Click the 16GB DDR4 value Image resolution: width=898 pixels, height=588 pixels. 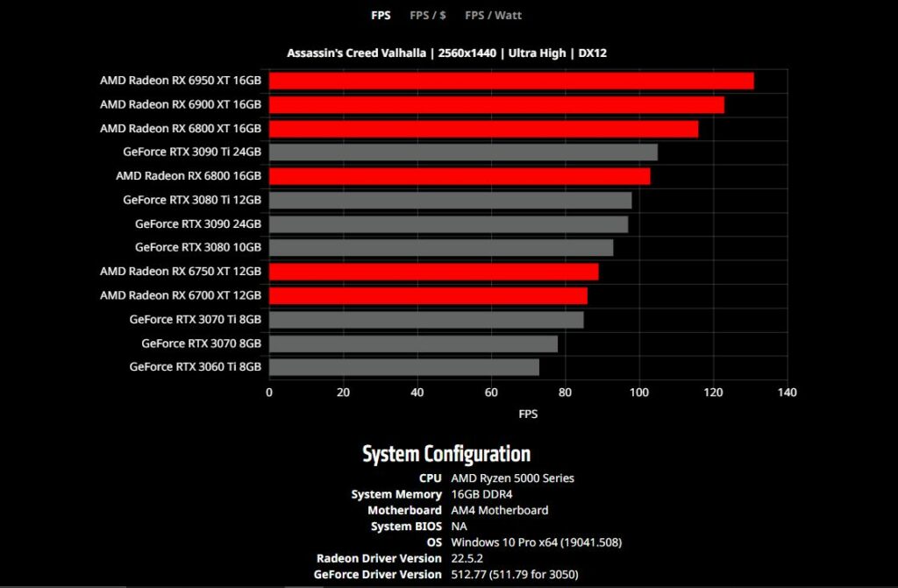(481, 495)
